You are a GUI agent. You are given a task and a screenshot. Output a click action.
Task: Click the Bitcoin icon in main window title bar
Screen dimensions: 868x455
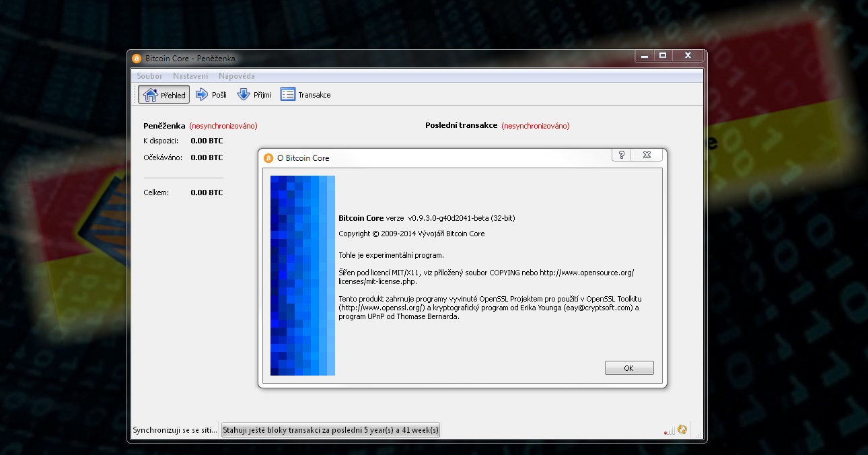point(137,59)
